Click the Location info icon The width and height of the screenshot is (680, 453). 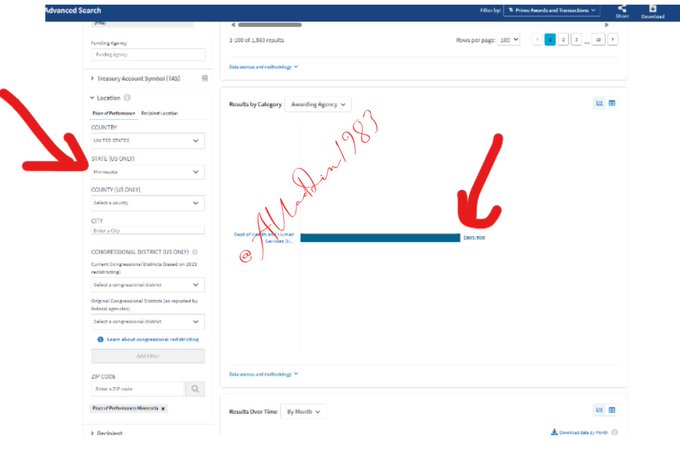127,98
